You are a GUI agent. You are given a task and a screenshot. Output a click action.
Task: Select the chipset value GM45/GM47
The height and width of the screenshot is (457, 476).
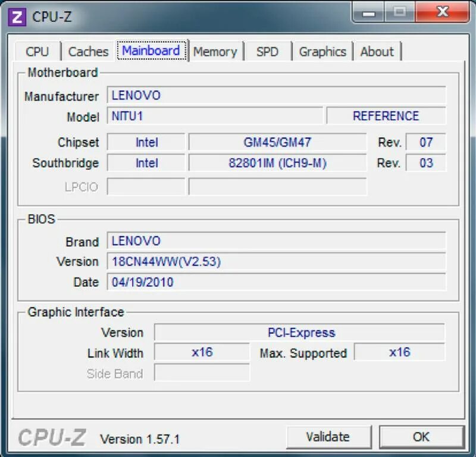coord(277,142)
